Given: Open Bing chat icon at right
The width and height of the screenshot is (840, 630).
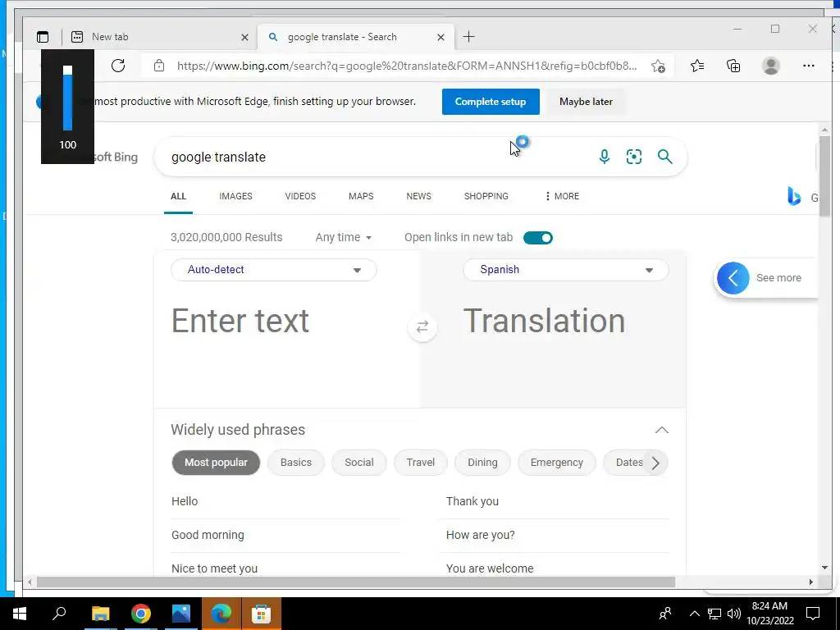Looking at the screenshot, I should (x=794, y=197).
